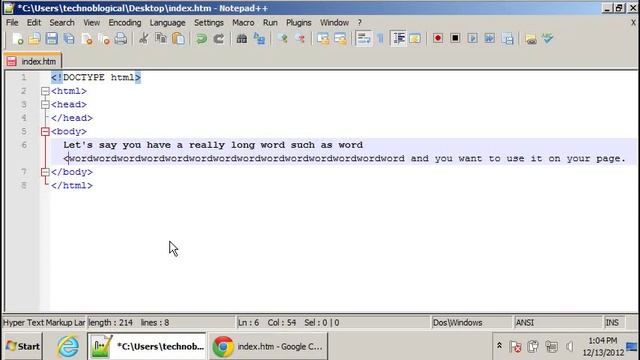Image resolution: width=640 pixels, height=360 pixels.
Task: Click Run Macro Multiple Times icon
Action: pyautogui.click(x=490, y=38)
